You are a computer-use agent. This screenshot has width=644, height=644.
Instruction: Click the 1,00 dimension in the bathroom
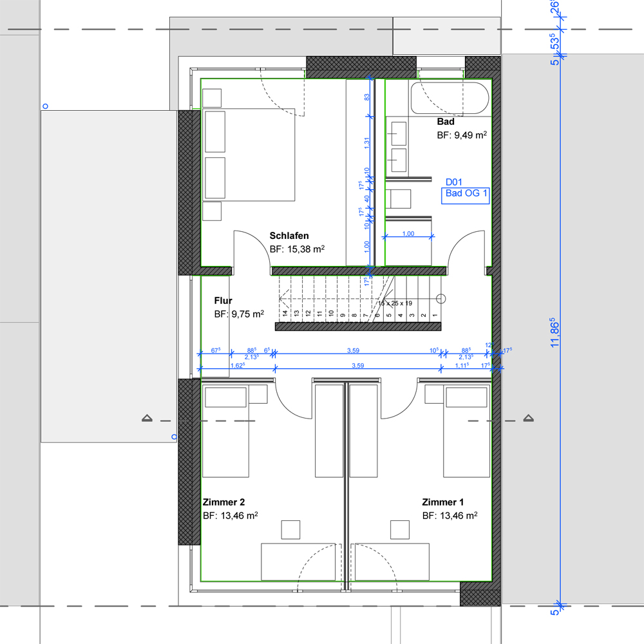[x=408, y=234]
